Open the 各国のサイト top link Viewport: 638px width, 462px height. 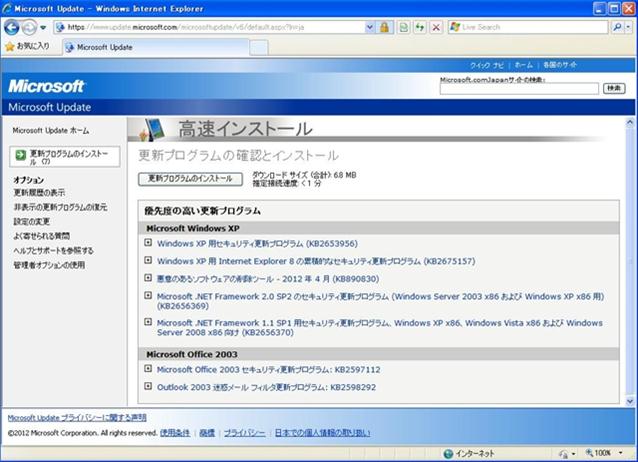(560, 65)
